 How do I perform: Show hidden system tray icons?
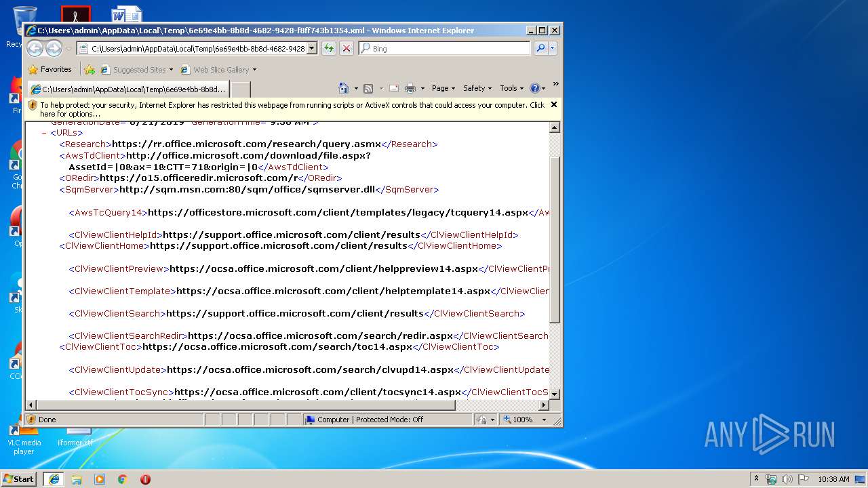[757, 479]
